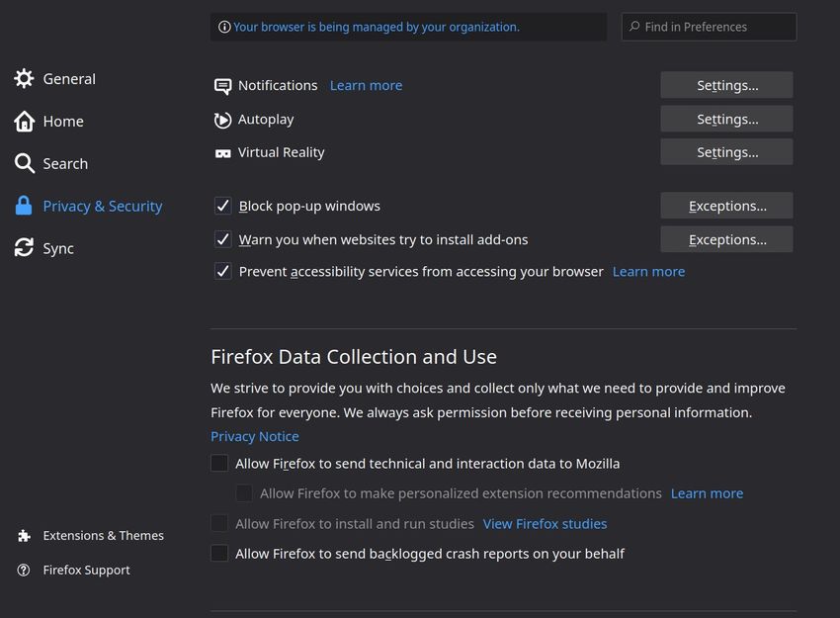Image resolution: width=840 pixels, height=618 pixels.
Task: Enable sending technical and interaction data
Action: pos(219,463)
